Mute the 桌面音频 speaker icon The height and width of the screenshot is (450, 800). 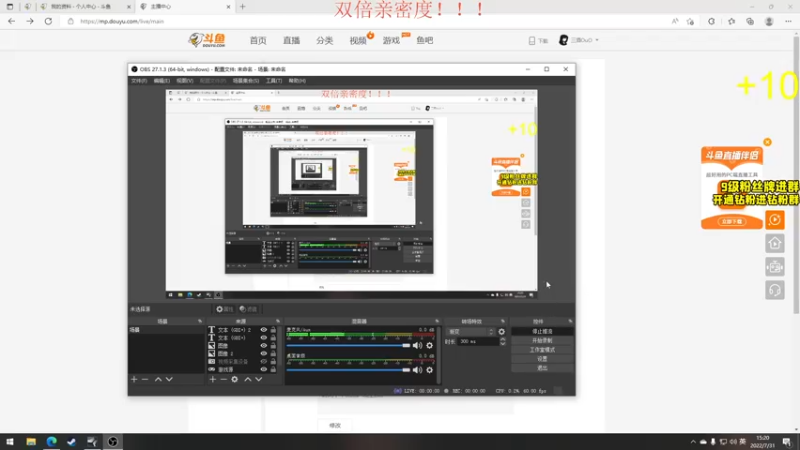click(417, 370)
